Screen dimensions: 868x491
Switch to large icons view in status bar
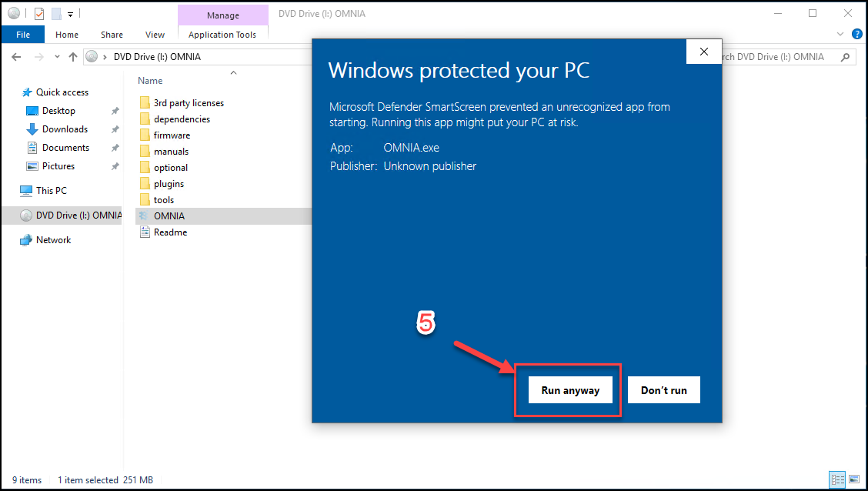854,479
